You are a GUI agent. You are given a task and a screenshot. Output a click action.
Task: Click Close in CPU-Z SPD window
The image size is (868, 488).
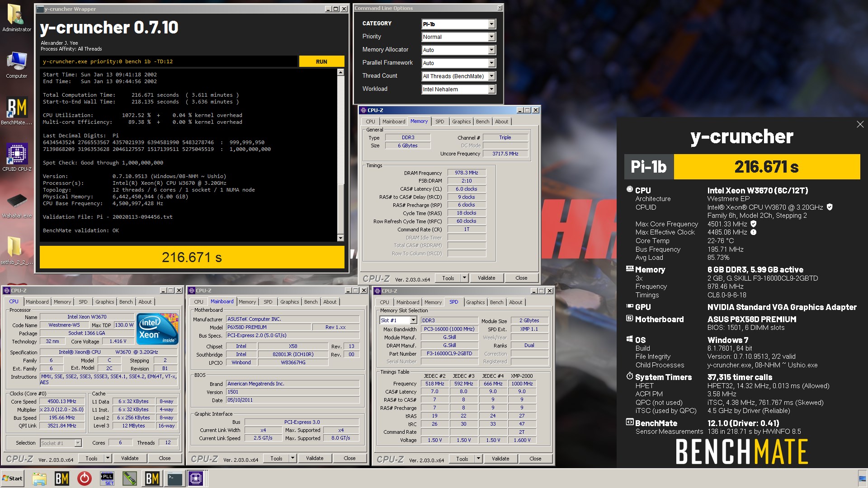[x=535, y=459]
